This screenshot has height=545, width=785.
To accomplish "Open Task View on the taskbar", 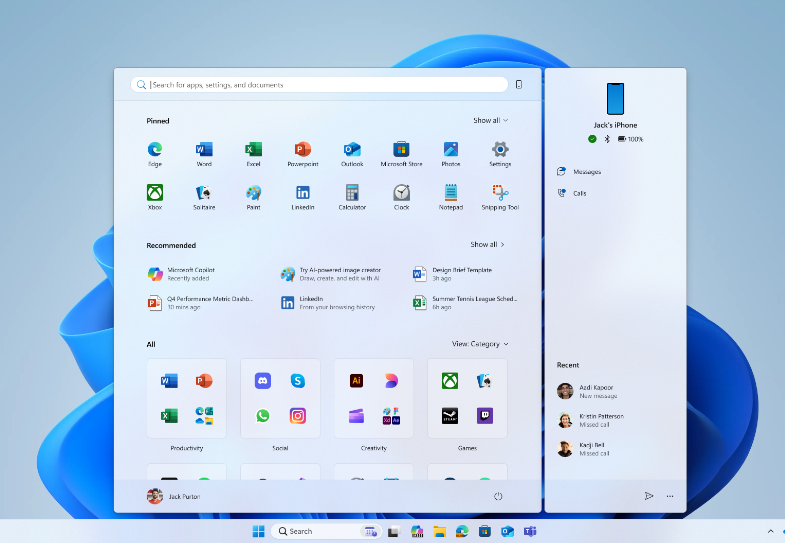I will (394, 531).
